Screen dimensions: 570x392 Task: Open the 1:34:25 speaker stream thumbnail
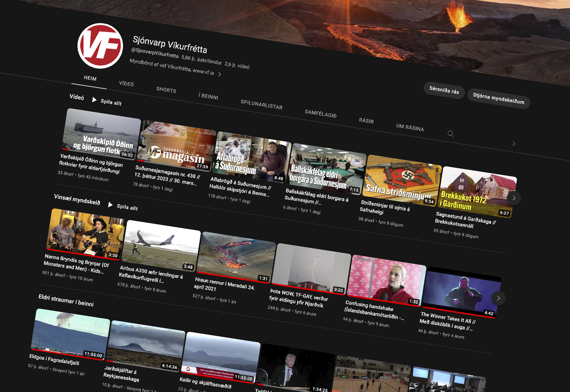(296, 368)
